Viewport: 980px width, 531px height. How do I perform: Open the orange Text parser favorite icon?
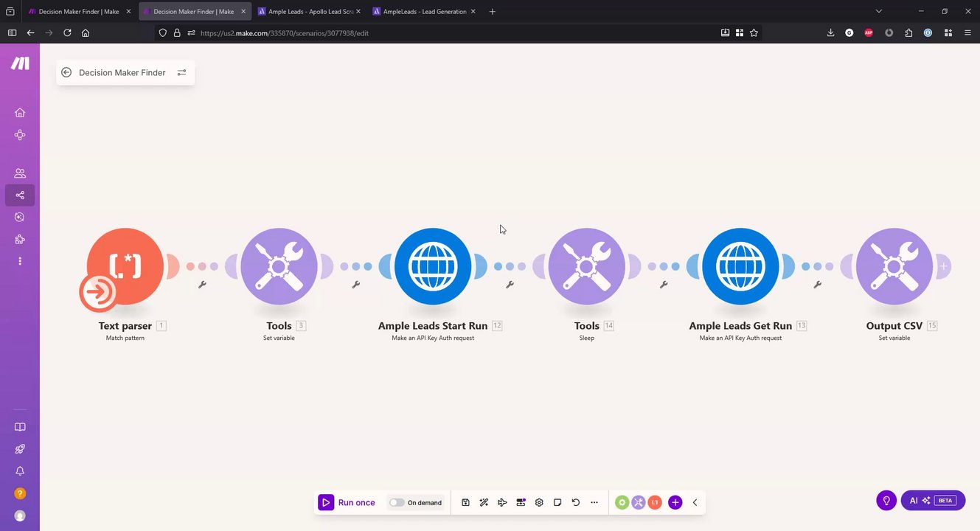coord(655,502)
